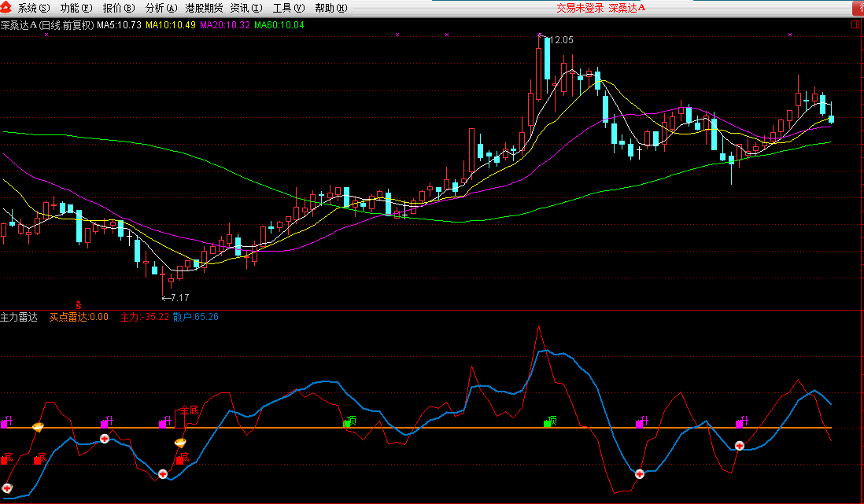
Task: Click the 12.05 high price annotation
Action: pyautogui.click(x=561, y=40)
